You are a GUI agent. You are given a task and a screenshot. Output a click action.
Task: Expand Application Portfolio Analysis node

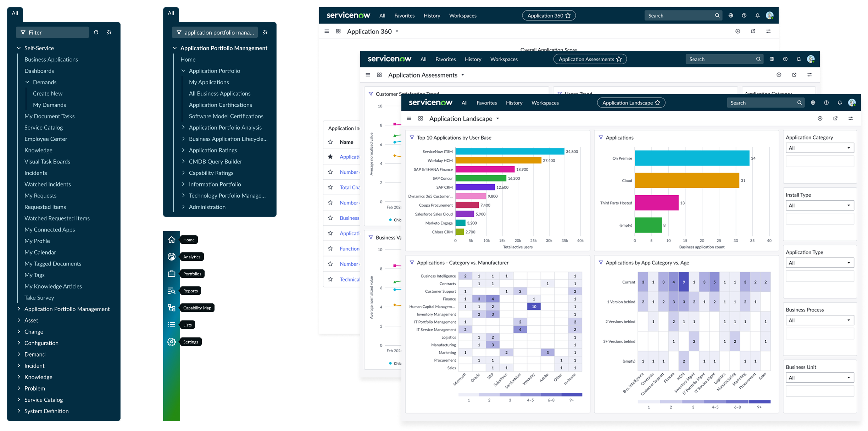click(x=183, y=127)
